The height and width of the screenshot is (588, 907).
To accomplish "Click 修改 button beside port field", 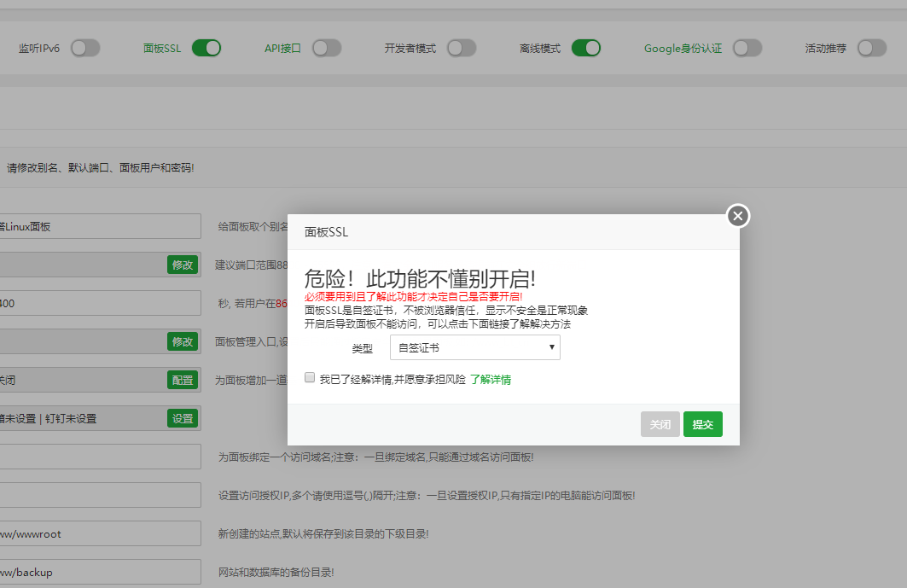I will pyautogui.click(x=183, y=265).
